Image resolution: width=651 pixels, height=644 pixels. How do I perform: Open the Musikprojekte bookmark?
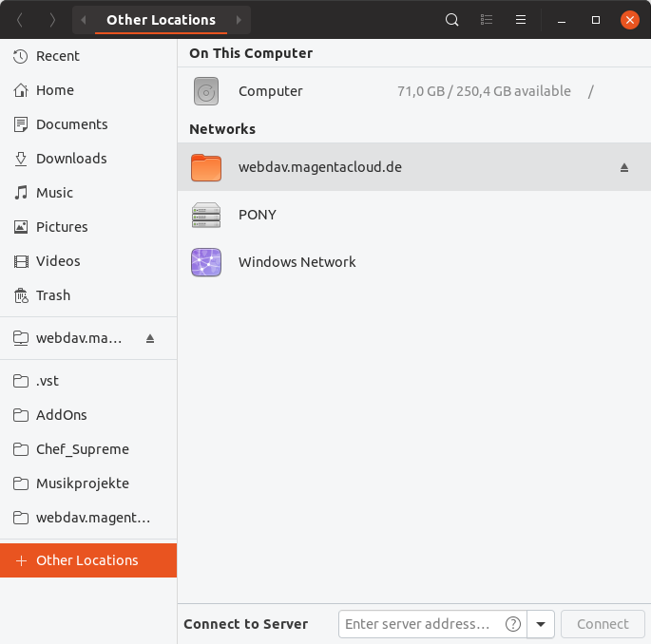coord(88,483)
